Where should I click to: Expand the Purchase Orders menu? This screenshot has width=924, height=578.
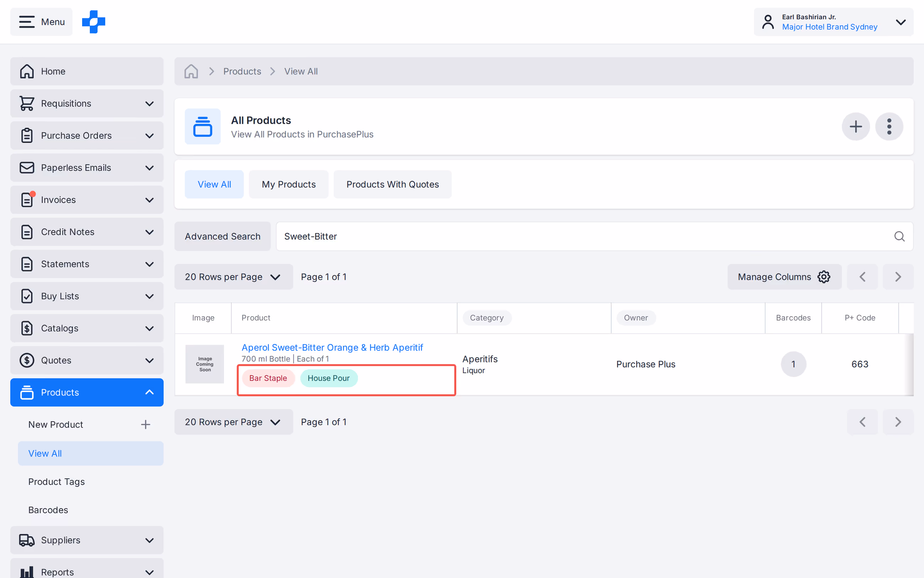click(87, 135)
